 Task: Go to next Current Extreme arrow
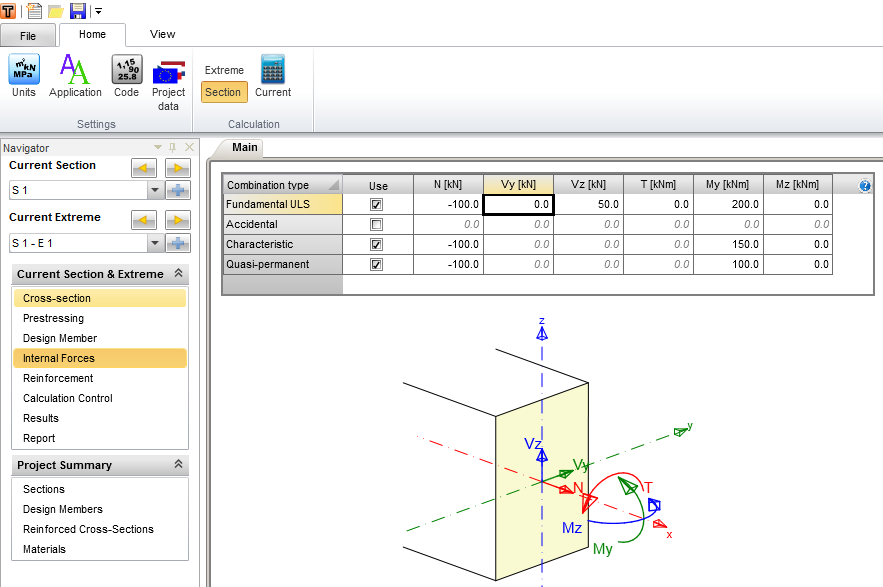tap(178, 220)
